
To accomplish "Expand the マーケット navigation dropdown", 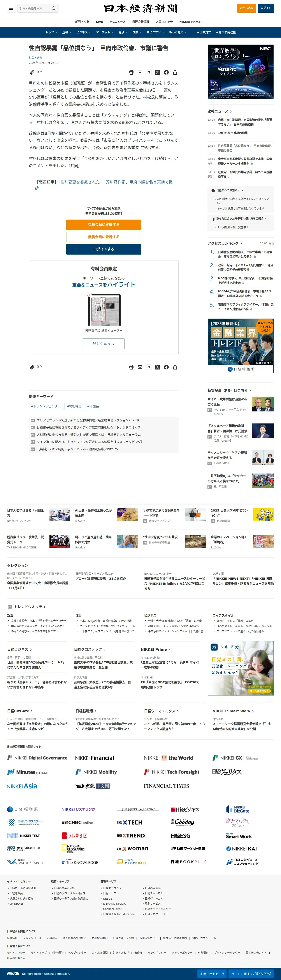I will click(104, 32).
